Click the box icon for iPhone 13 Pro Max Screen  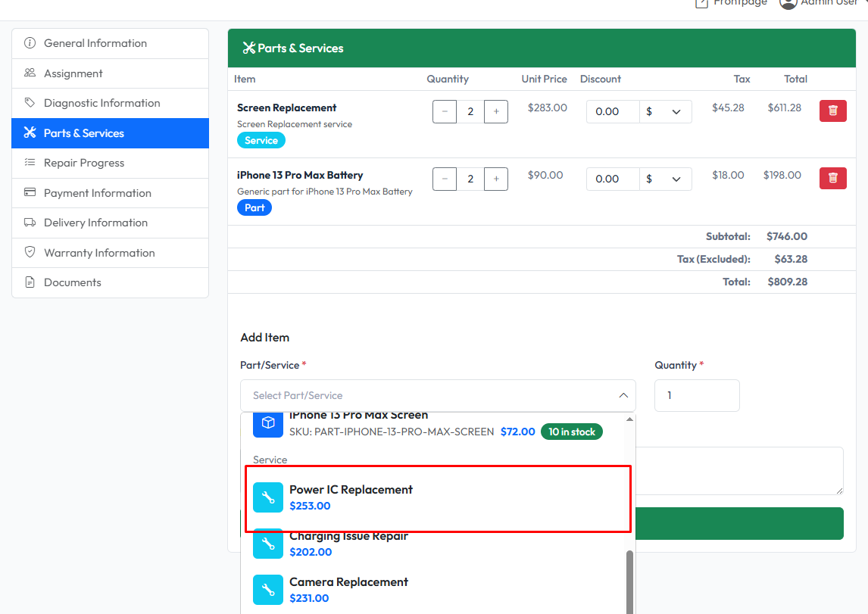[267, 424]
